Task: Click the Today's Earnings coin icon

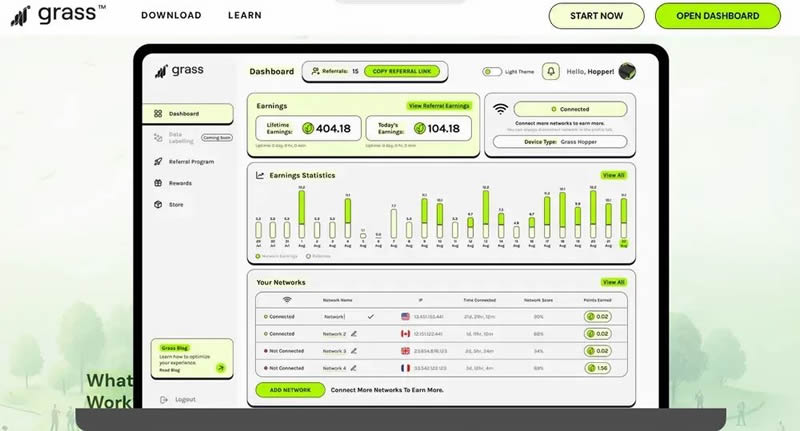Action: [x=419, y=129]
